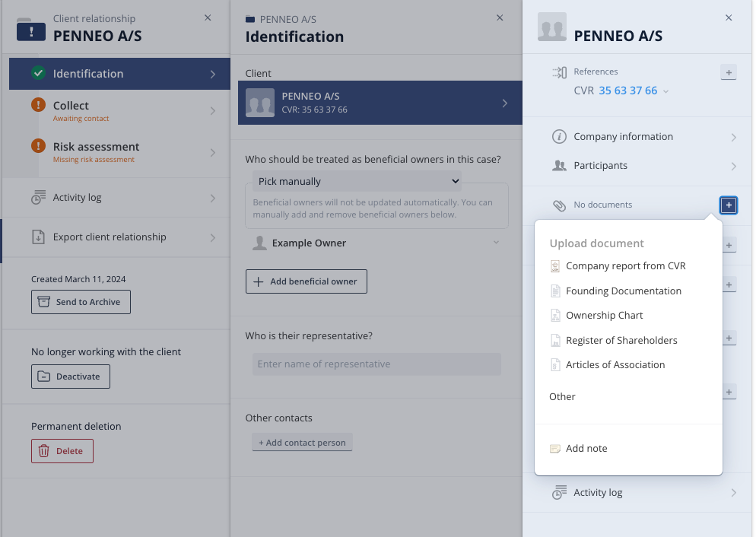Viewport: 756px width, 537px height.
Task: Click the Company report from CVR icon
Action: click(555, 266)
